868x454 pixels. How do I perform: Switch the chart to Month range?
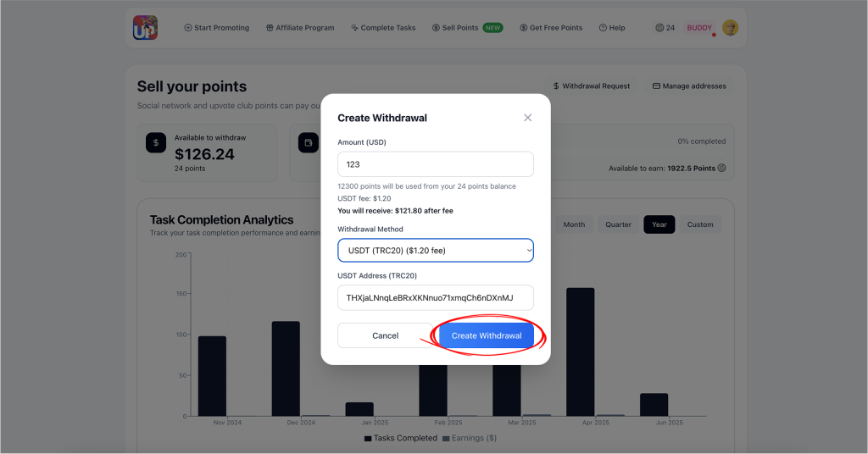pos(574,224)
